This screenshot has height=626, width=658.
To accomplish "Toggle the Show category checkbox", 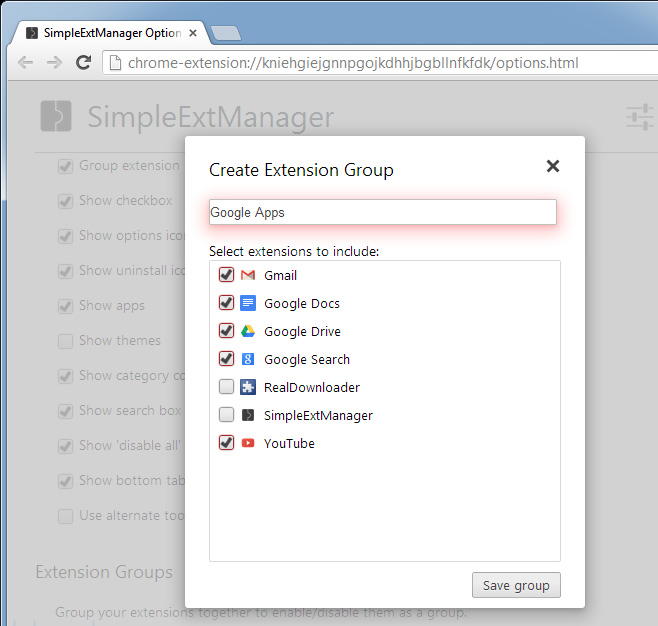I will tap(65, 376).
